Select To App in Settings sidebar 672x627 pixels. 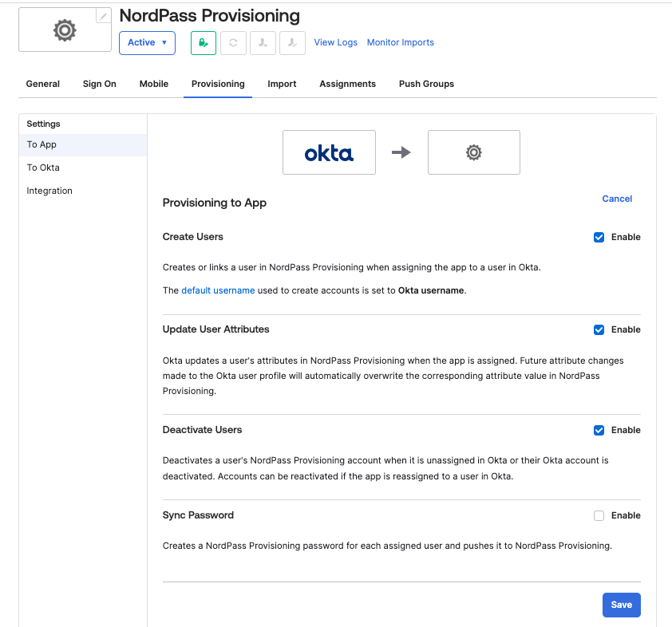[83, 144]
